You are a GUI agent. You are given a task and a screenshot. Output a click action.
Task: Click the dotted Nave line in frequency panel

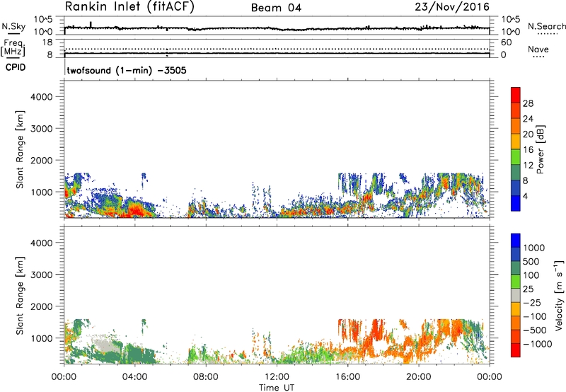point(277,49)
